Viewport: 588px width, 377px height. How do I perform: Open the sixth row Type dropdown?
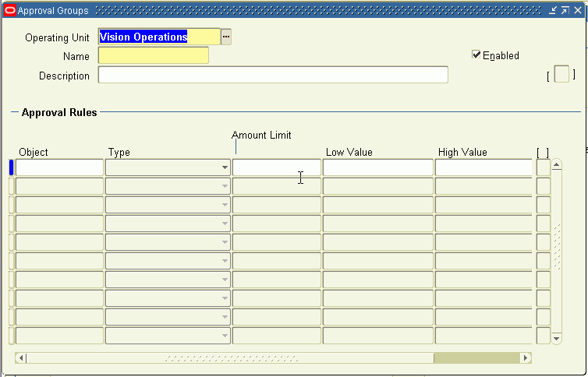[x=225, y=261]
